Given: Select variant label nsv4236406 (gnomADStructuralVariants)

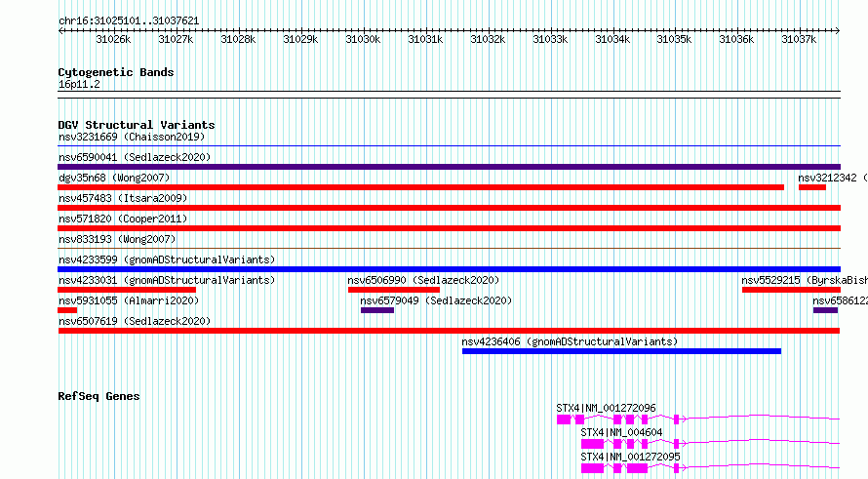Looking at the screenshot, I should pos(570,341).
